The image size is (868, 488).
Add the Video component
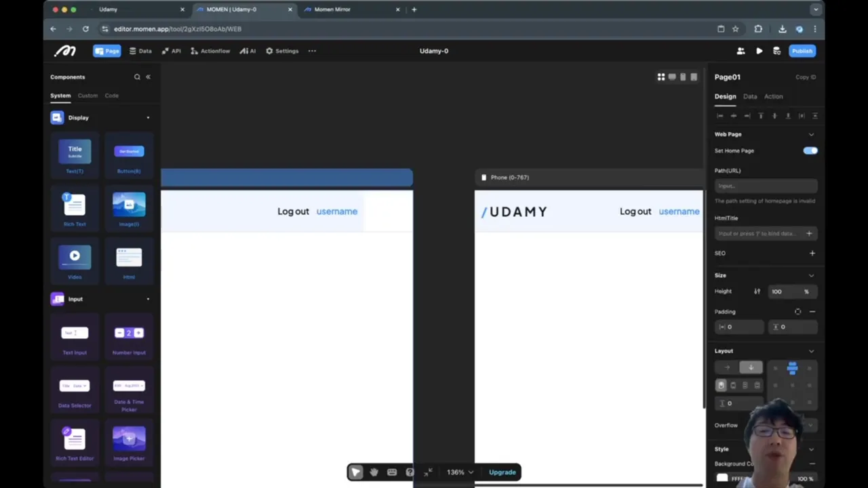tap(75, 262)
